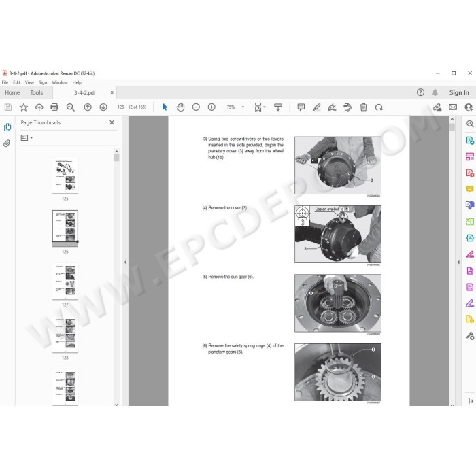Screen dimensions: 476x476
Task: Open the thumbnail options dropdown
Action: click(27, 138)
